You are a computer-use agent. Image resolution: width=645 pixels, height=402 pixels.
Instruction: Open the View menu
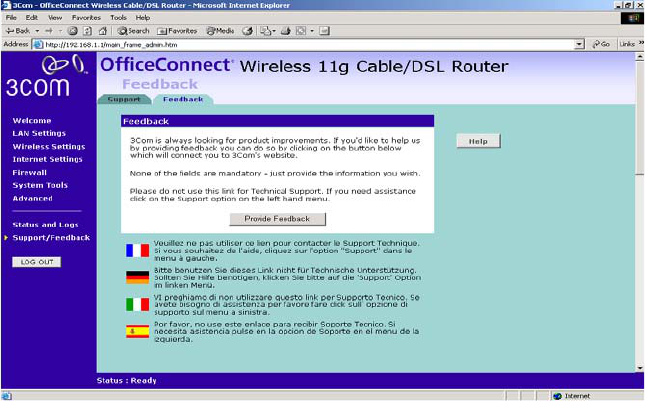[55, 18]
